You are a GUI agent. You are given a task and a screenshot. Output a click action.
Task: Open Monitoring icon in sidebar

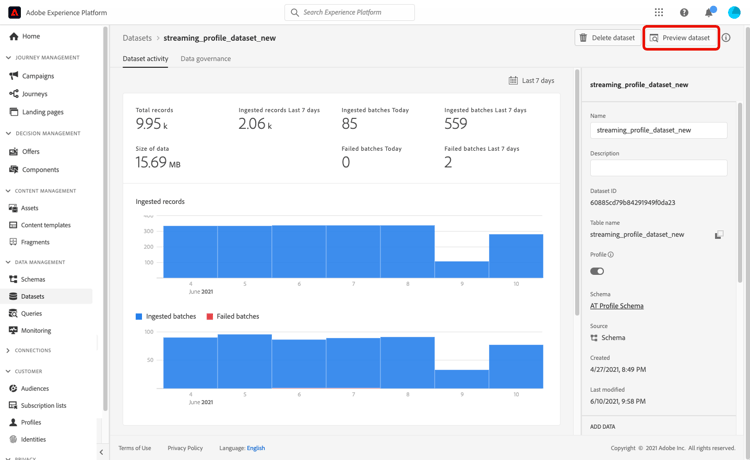(13, 330)
